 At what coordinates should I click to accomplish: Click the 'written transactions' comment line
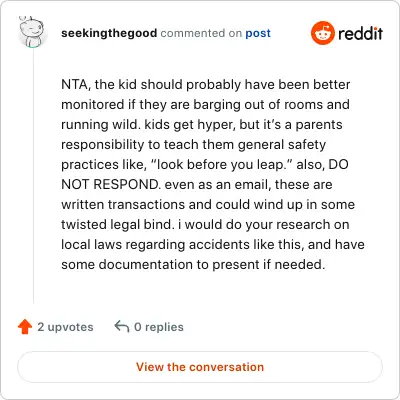click(208, 204)
